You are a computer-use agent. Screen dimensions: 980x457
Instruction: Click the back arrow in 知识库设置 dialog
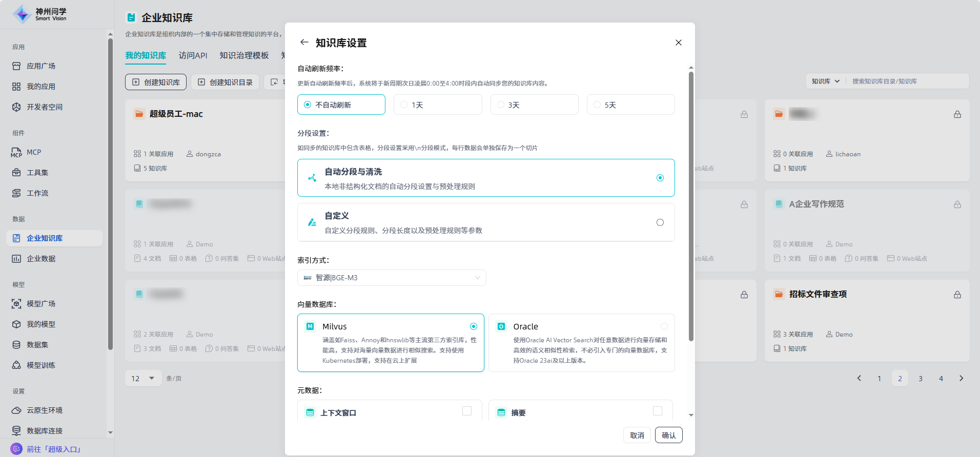pos(304,43)
